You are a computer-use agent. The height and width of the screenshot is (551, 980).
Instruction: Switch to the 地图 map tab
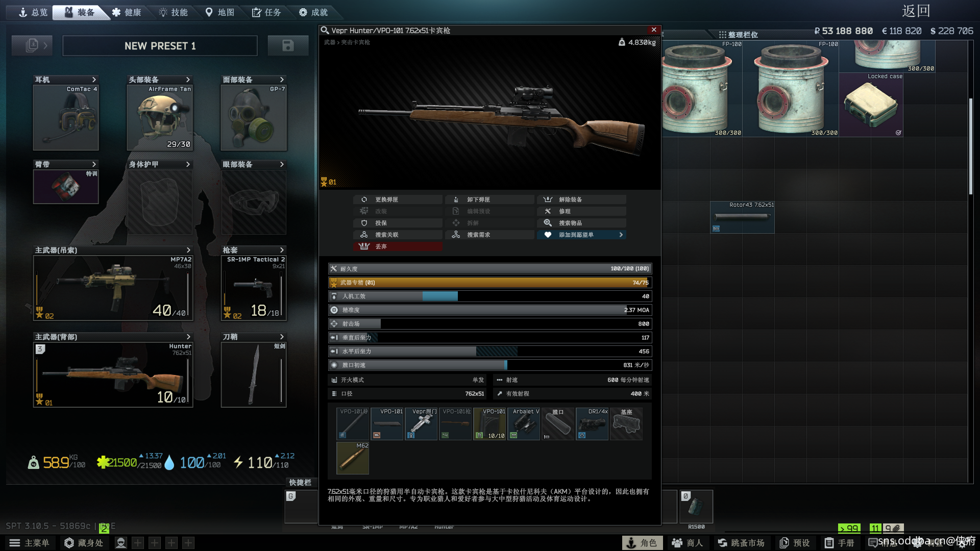220,12
